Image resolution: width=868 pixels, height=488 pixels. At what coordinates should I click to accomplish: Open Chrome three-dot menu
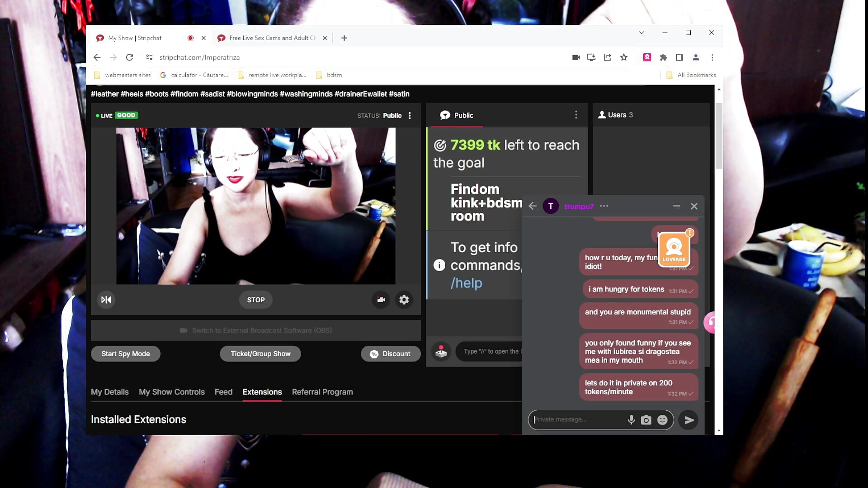[712, 57]
